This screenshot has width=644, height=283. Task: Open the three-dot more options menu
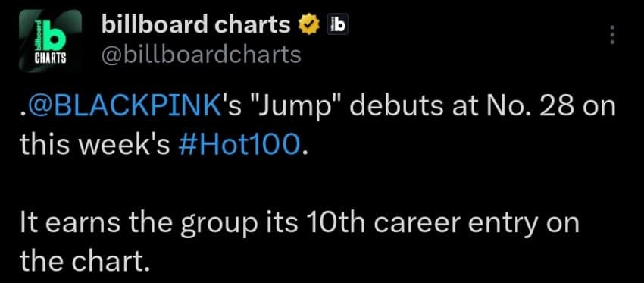tap(612, 36)
